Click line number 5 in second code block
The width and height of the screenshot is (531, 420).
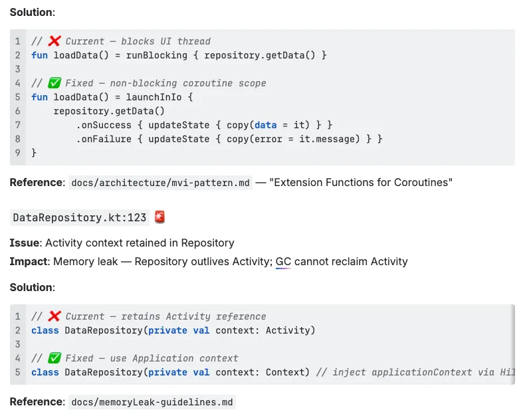(x=18, y=372)
